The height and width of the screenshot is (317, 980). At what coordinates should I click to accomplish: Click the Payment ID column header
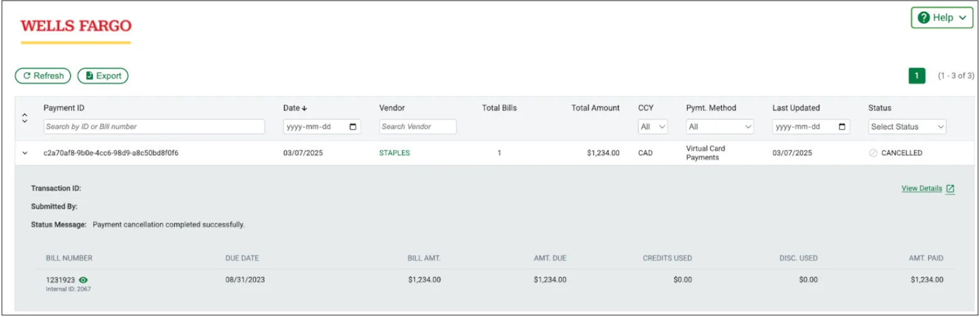click(x=63, y=108)
